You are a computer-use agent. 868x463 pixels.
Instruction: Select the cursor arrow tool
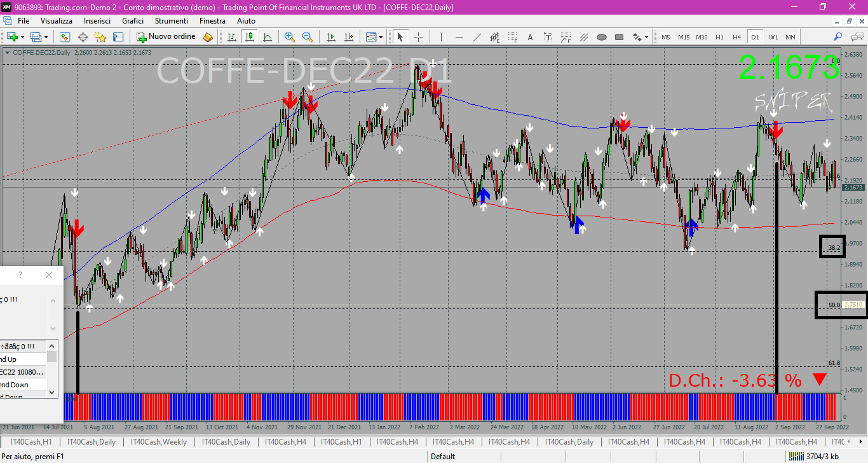[x=400, y=37]
